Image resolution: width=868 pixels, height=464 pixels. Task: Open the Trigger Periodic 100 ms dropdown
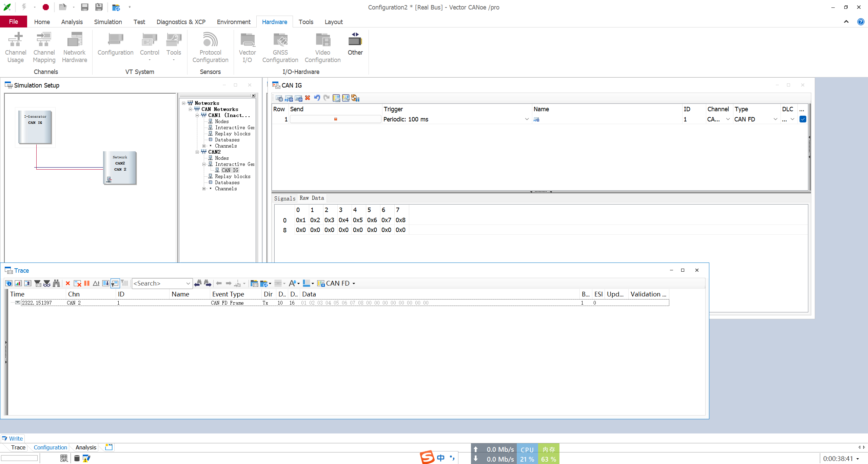click(527, 119)
